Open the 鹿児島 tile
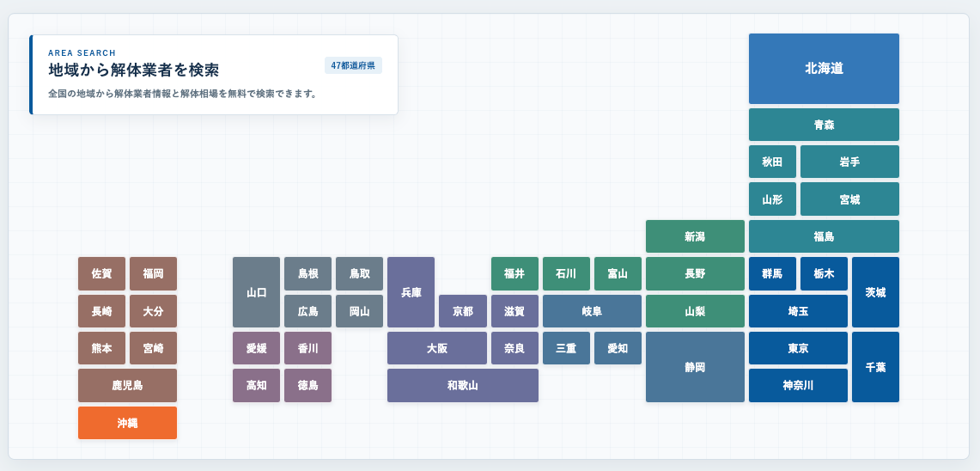 coord(127,385)
